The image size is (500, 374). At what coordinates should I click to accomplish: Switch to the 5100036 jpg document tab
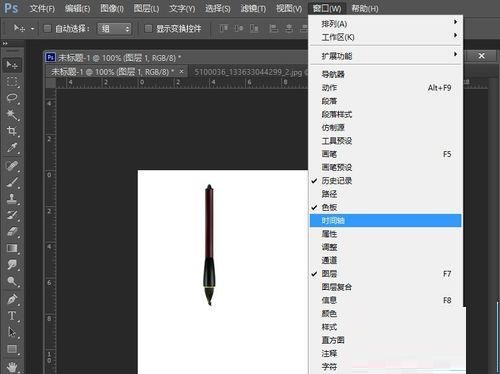click(x=248, y=72)
